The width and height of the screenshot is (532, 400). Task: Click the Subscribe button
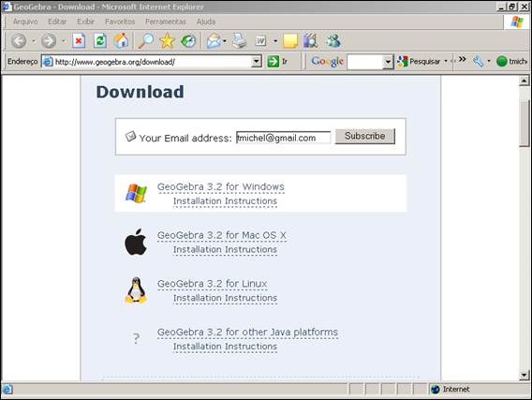tap(365, 136)
